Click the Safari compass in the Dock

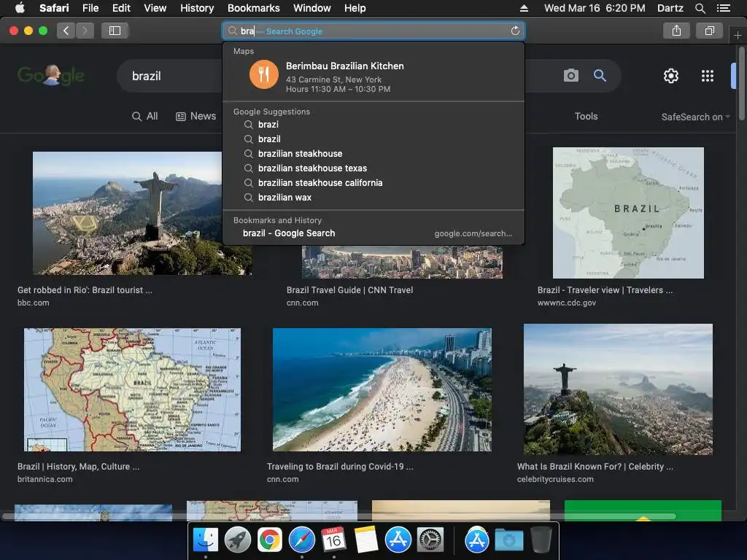pos(301,540)
